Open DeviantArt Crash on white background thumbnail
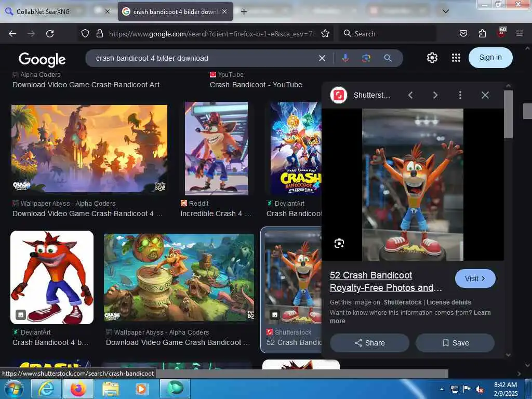 (x=52, y=277)
